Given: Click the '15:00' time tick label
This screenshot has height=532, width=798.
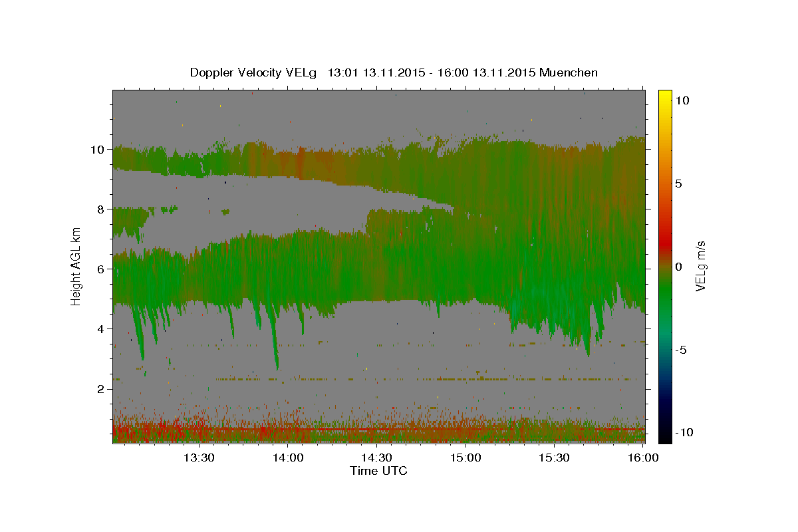Looking at the screenshot, I should pos(465,458).
